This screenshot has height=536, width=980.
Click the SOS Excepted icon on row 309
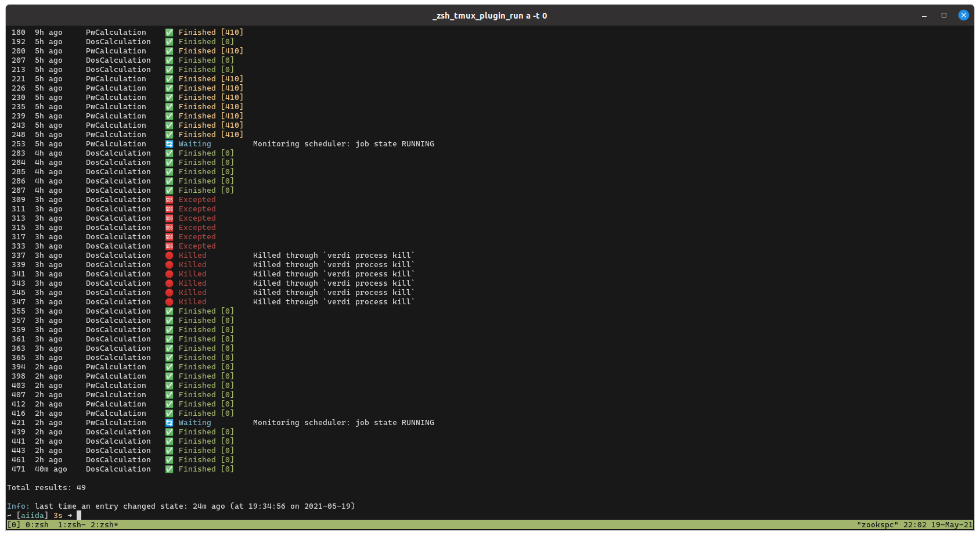(x=169, y=199)
